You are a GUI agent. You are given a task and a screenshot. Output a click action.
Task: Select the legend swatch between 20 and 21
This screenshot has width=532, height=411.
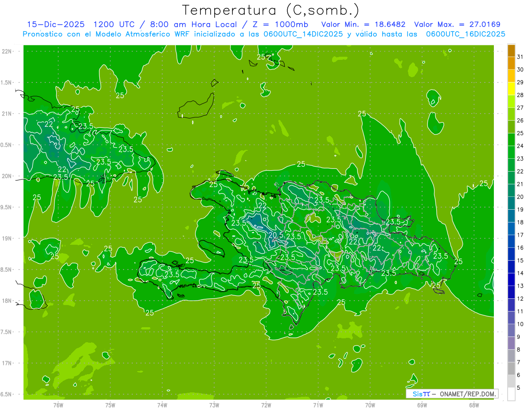pyautogui.click(x=512, y=191)
